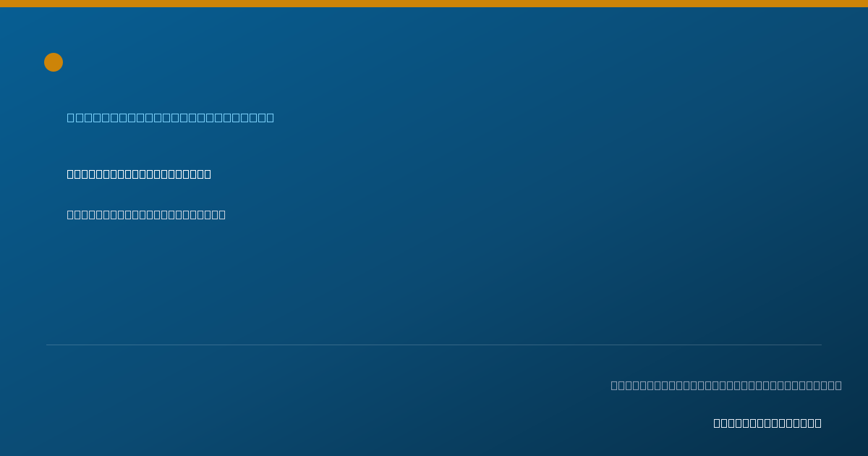868x456 pixels.
Task: Click last character of gray footer line
Action: tap(838, 385)
